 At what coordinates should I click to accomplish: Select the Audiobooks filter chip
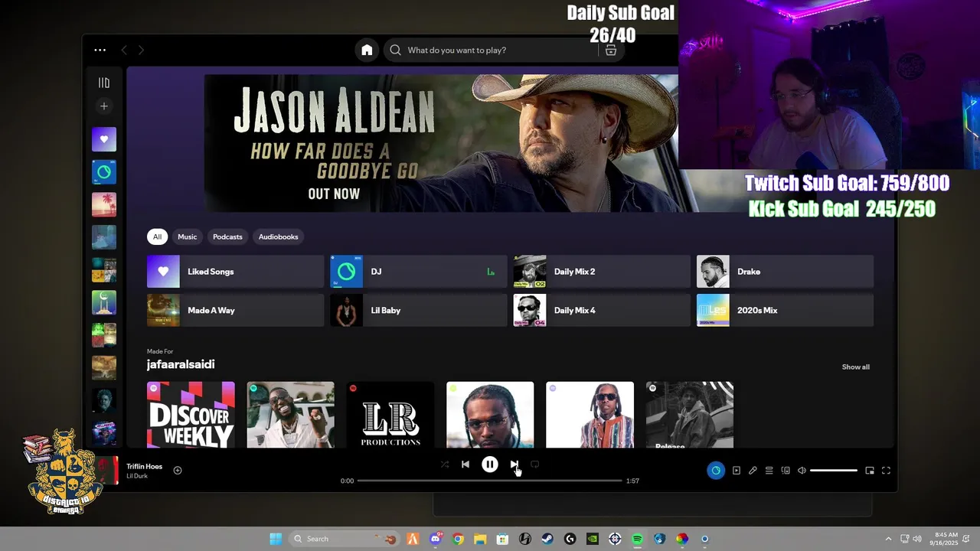278,236
